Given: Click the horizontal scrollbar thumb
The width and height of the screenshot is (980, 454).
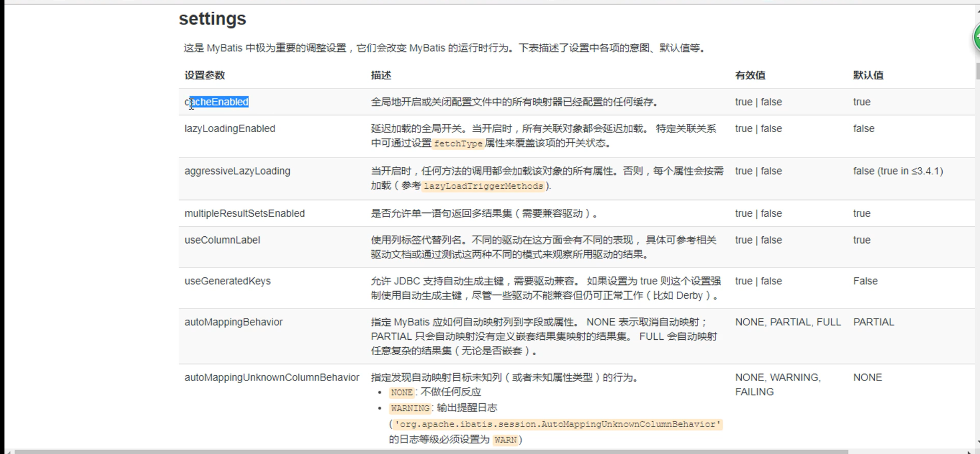Looking at the screenshot, I should point(431,452).
